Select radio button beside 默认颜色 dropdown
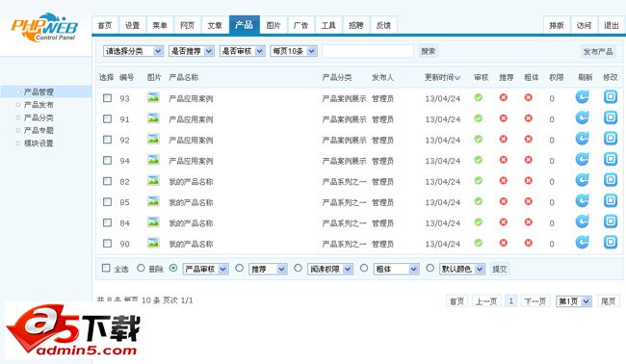 tap(430, 269)
